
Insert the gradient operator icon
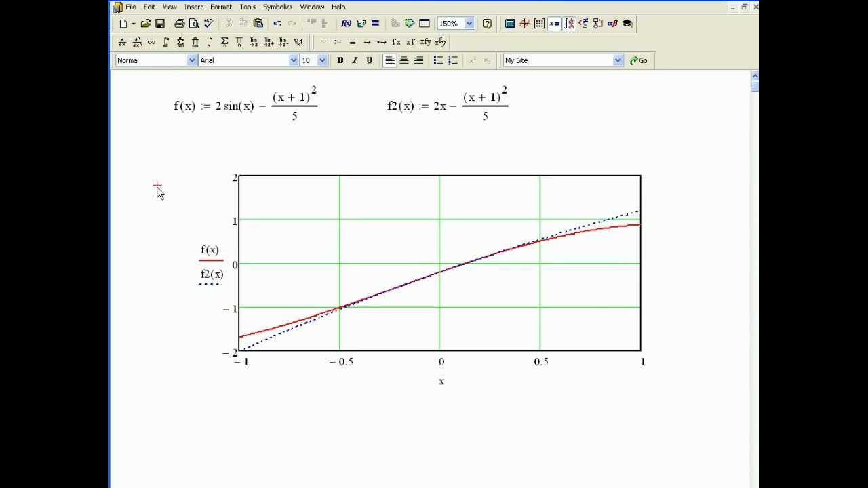click(x=298, y=42)
